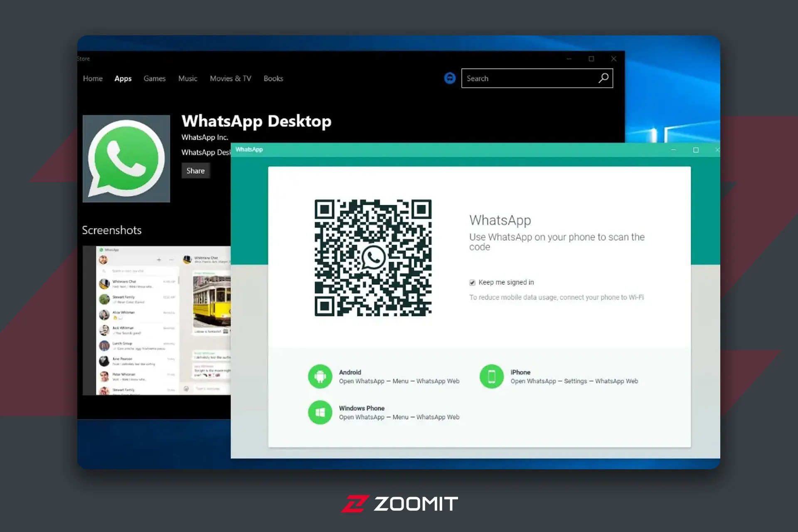Click the magnifier search icon

coord(603,78)
